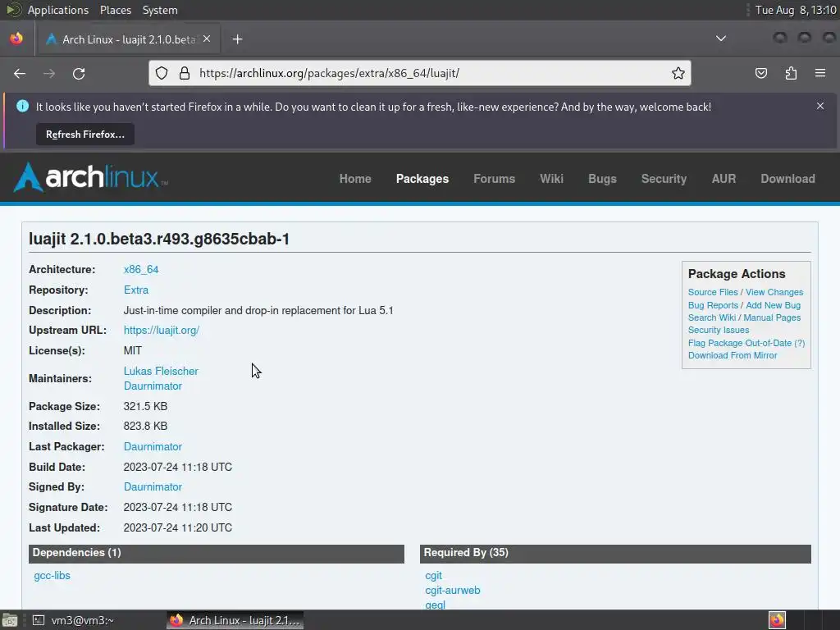Click the (?) help link
Screen dimensions: 840x630
[x=799, y=343]
